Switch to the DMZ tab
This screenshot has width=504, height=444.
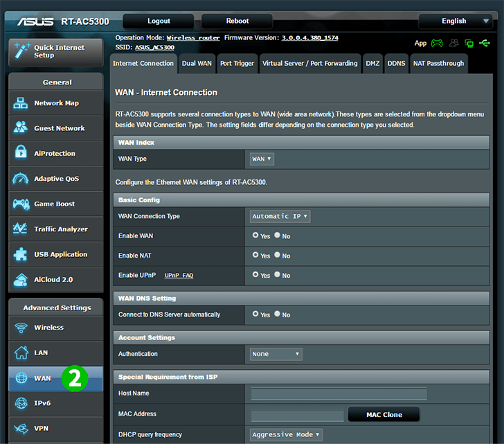tap(372, 63)
